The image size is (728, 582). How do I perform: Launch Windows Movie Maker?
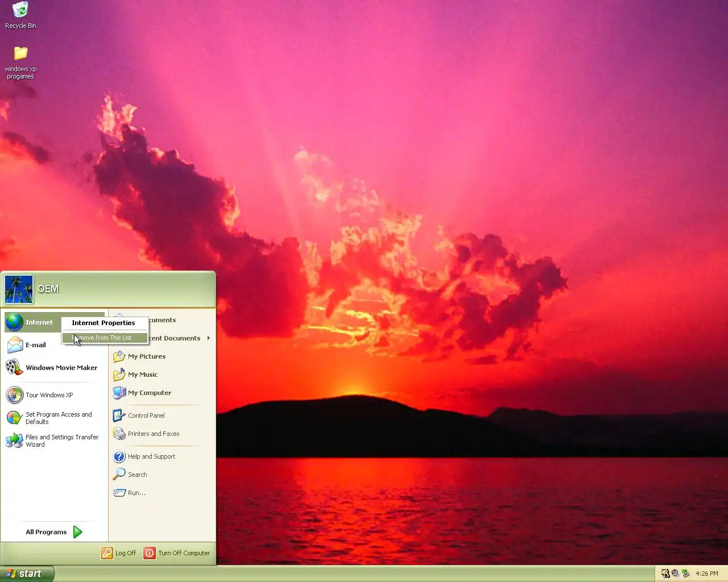tap(55, 368)
